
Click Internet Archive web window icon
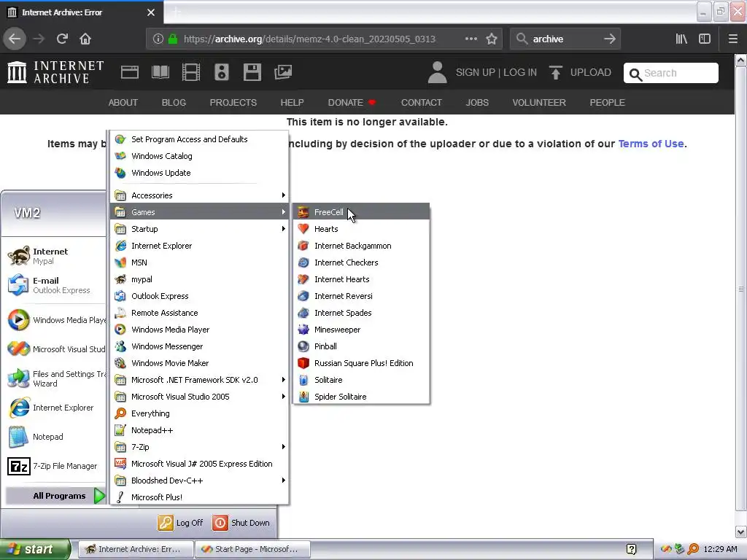130,72
